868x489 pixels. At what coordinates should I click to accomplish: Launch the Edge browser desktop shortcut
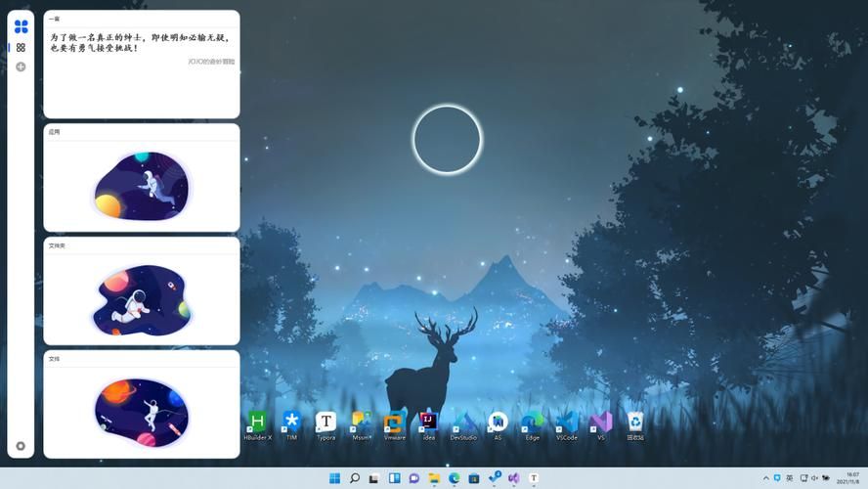click(532, 422)
